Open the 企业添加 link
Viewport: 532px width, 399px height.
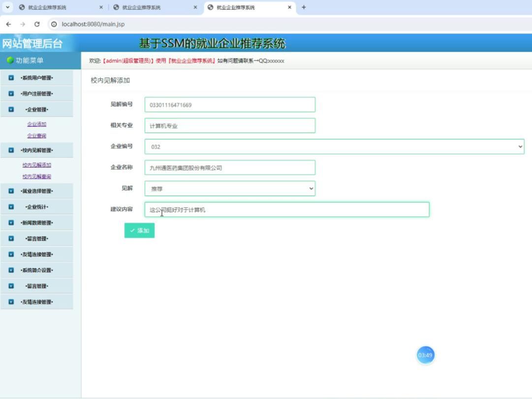[36, 124]
